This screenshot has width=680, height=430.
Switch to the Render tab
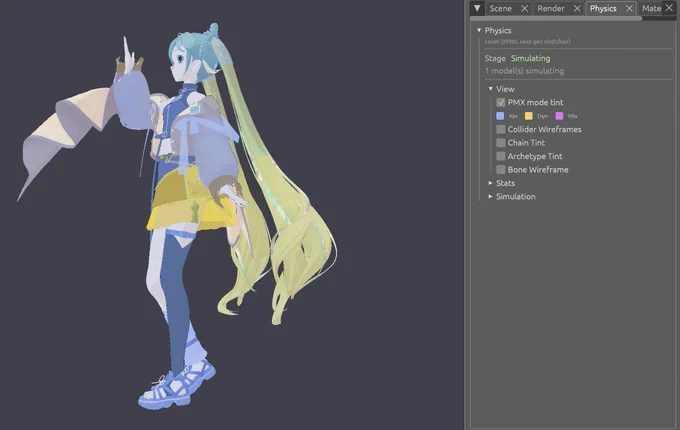click(551, 8)
